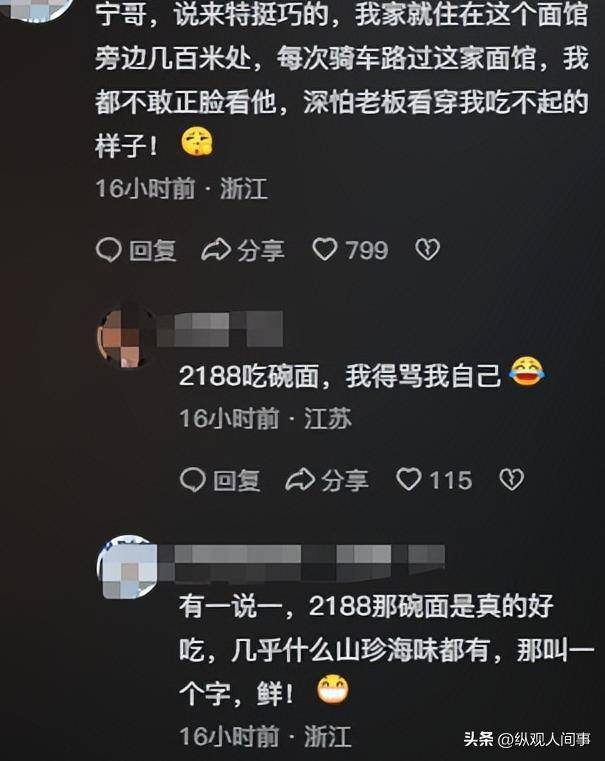
Task: Tap the 宁哥 comment text about the noodle shop
Action: pyautogui.click(x=342, y=81)
